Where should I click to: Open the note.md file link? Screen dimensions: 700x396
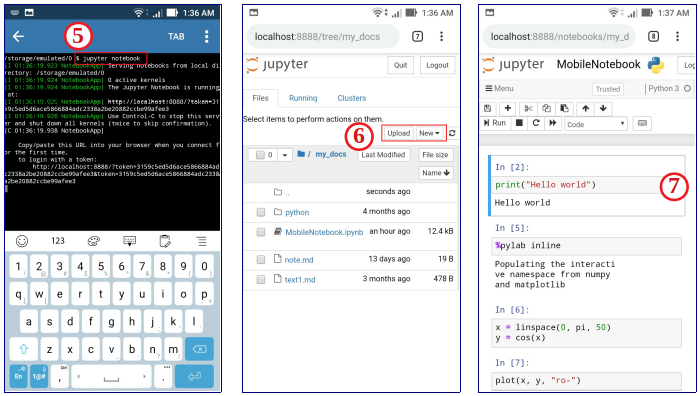299,260
